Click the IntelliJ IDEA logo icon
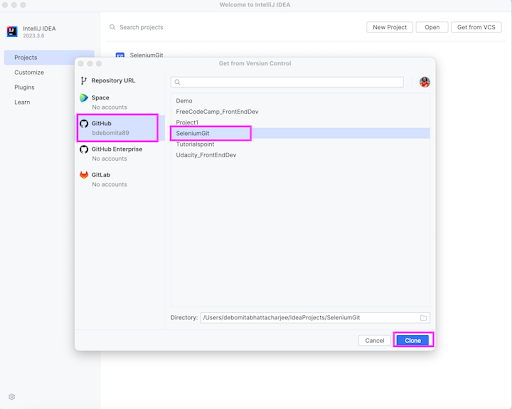The width and height of the screenshot is (512, 409). 12,32
